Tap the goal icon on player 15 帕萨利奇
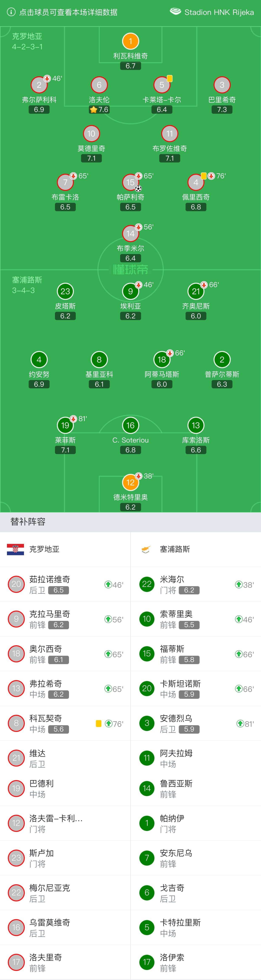The image size is (261, 980). pyautogui.click(x=138, y=188)
